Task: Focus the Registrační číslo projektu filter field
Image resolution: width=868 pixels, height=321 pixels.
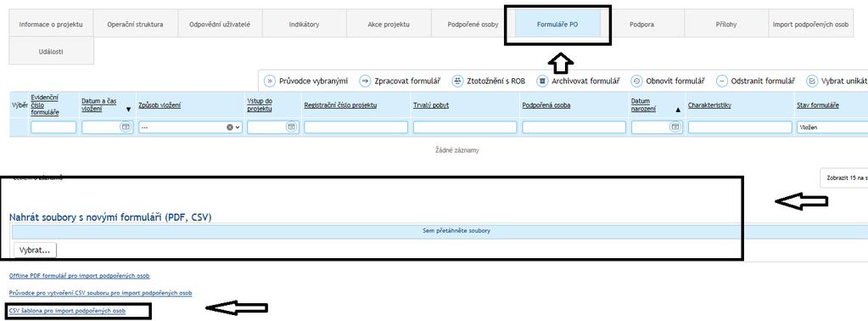Action: point(356,127)
